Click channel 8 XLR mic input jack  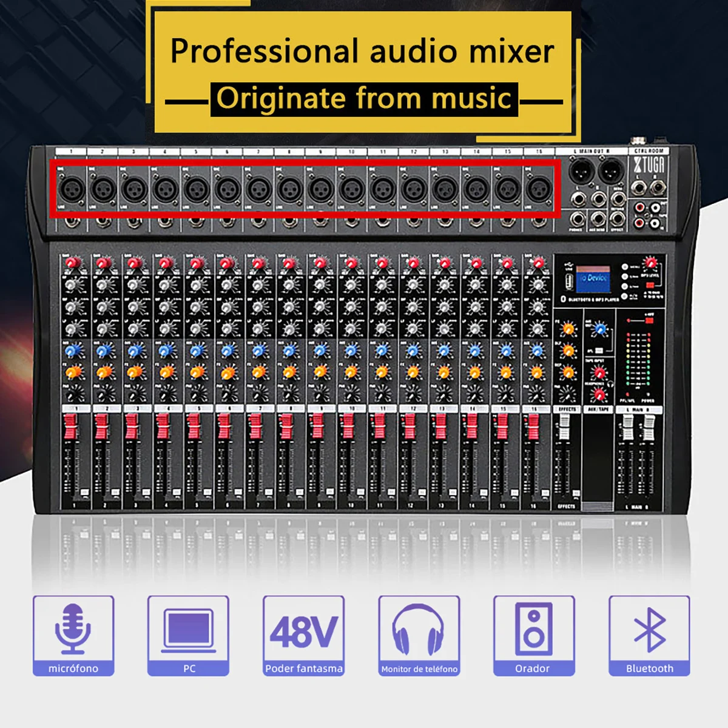point(289,189)
